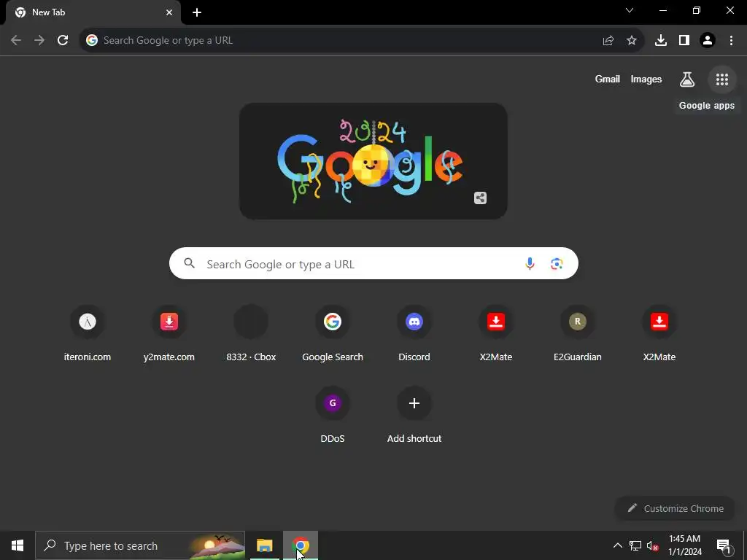Open the Google apps grid

click(x=722, y=79)
